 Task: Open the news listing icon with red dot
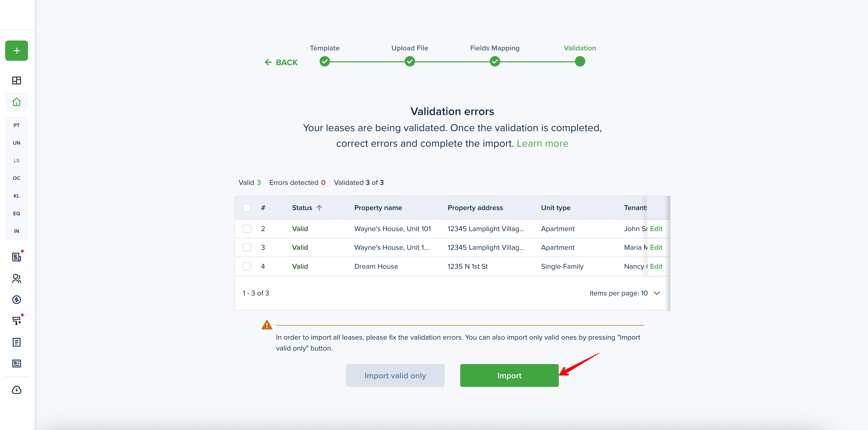[x=17, y=257]
